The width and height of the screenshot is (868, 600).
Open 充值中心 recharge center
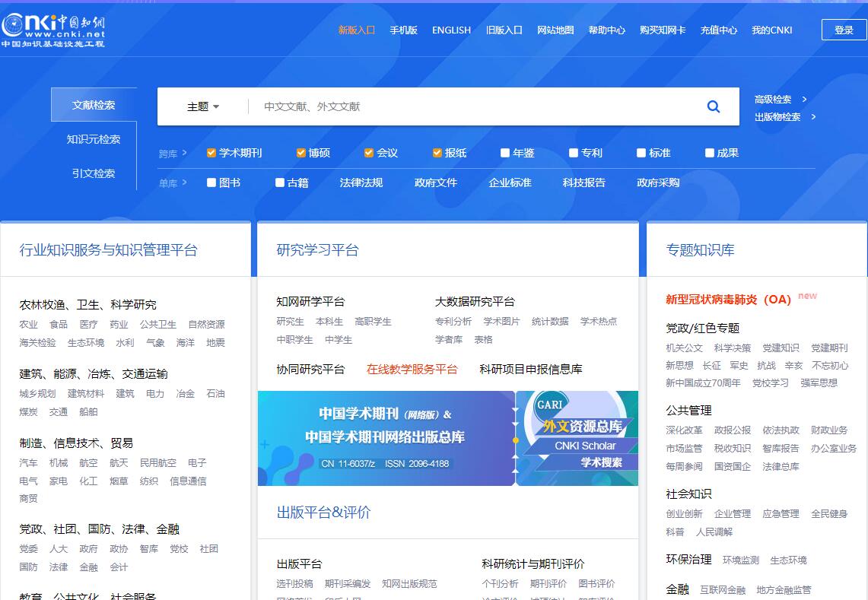(719, 30)
